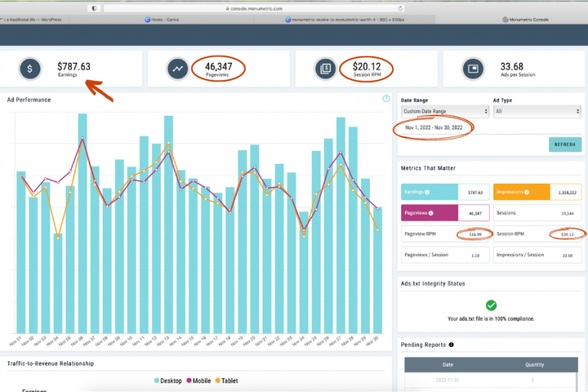Click the Pageviews trend line icon
The height and width of the screenshot is (392, 588).
click(x=178, y=69)
